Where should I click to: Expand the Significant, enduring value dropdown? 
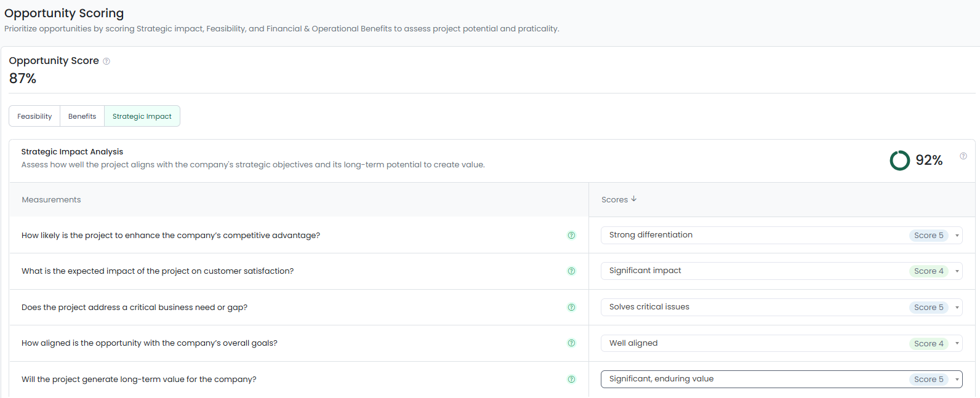click(x=957, y=380)
